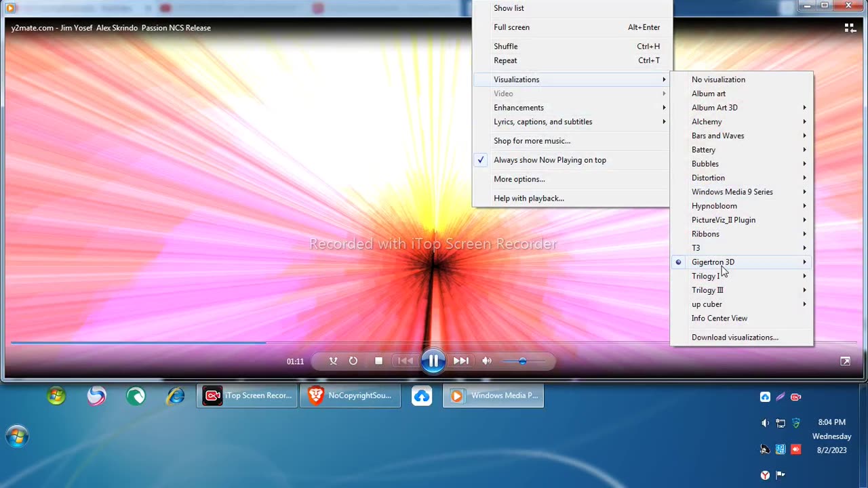Click the Action Center flag tray icon

click(x=781, y=475)
